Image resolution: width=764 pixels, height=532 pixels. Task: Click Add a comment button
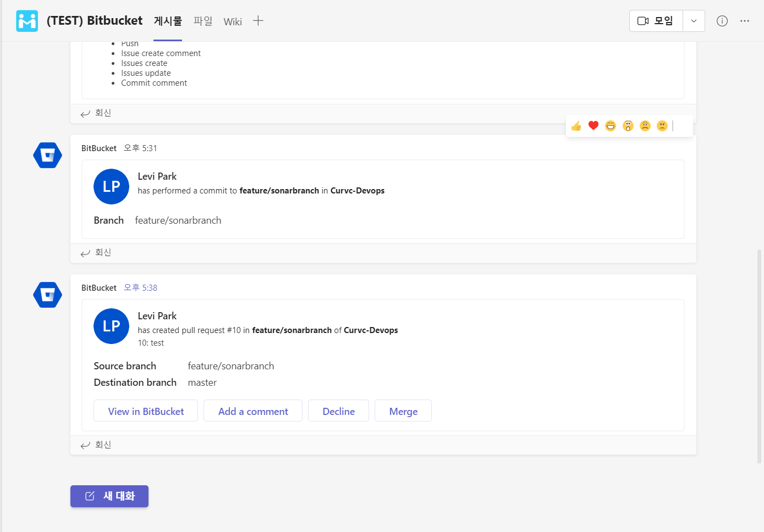pyautogui.click(x=253, y=411)
